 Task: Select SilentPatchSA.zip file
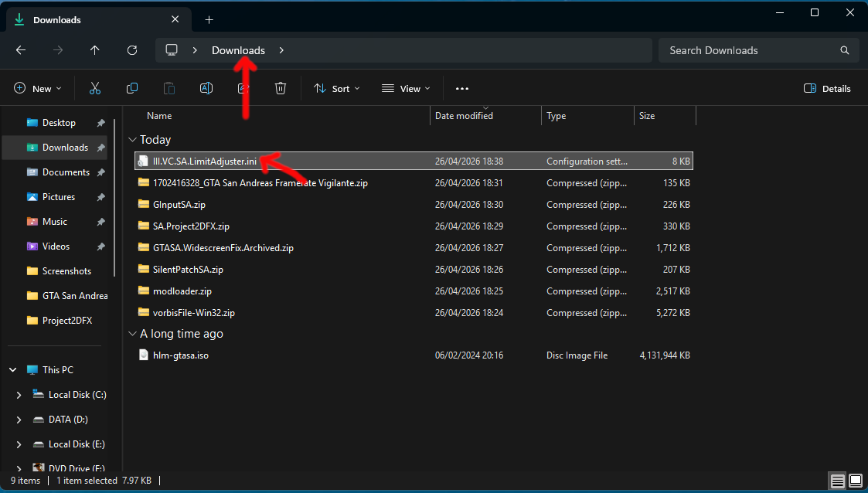pos(414,270)
